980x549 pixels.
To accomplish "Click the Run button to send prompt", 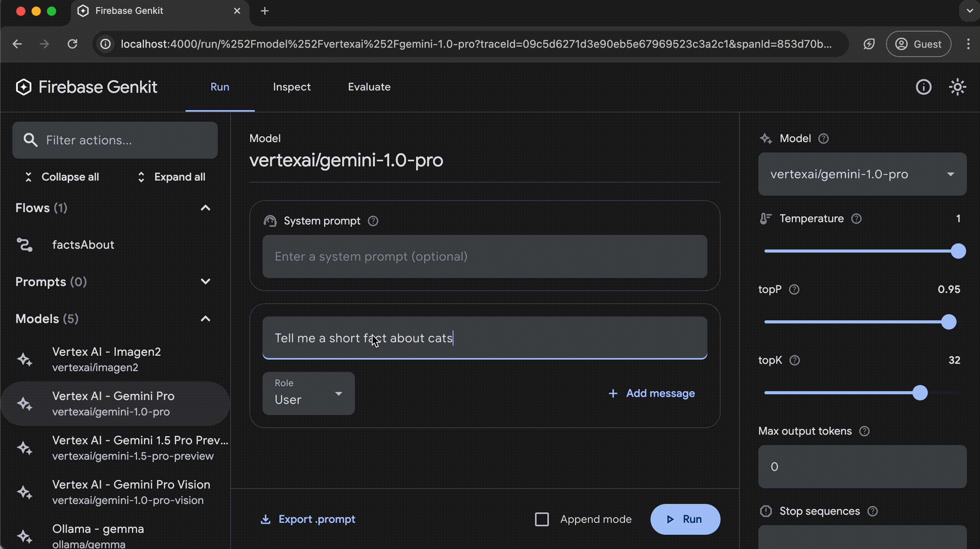I will pyautogui.click(x=684, y=519).
